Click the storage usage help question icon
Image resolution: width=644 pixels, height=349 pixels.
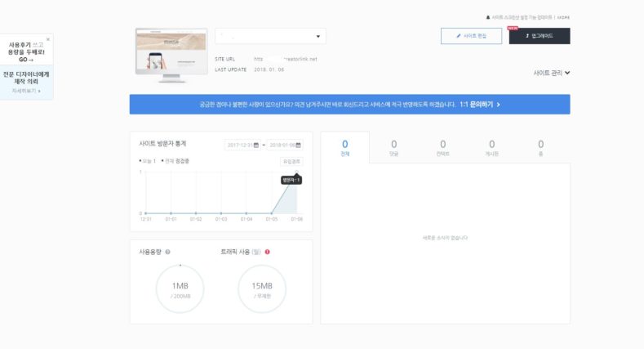point(167,252)
